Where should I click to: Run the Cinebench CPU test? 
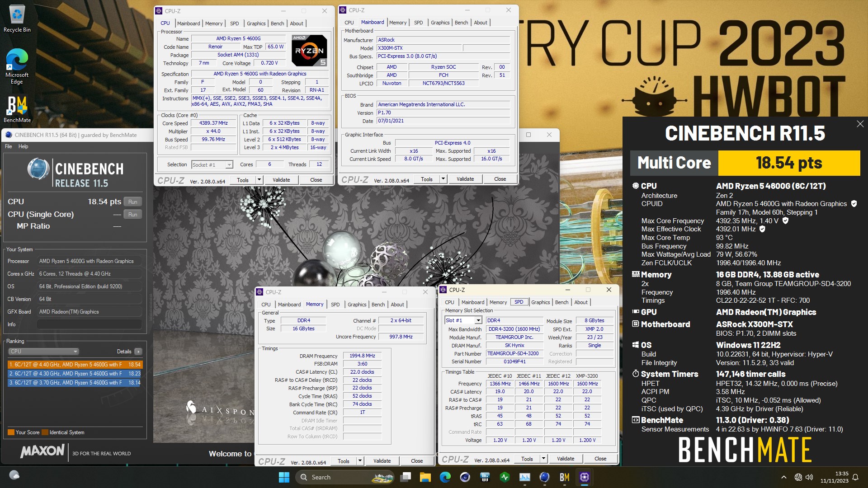click(x=133, y=202)
